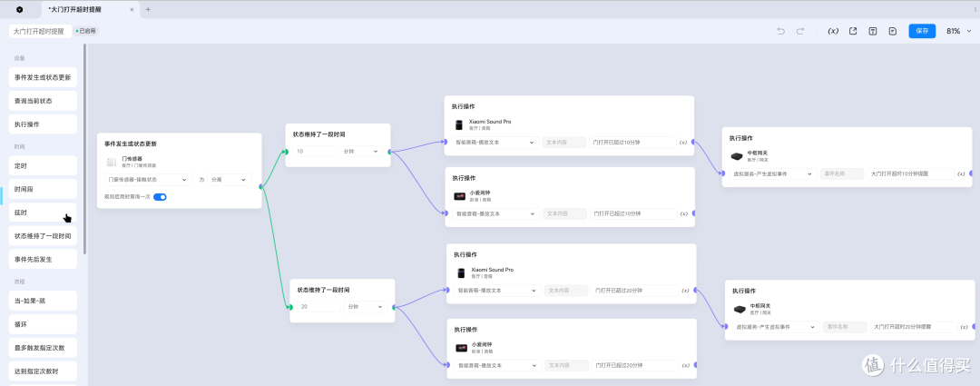This screenshot has width=980, height=386.
Task: Open a new tab with plus icon
Action: coord(148,9)
